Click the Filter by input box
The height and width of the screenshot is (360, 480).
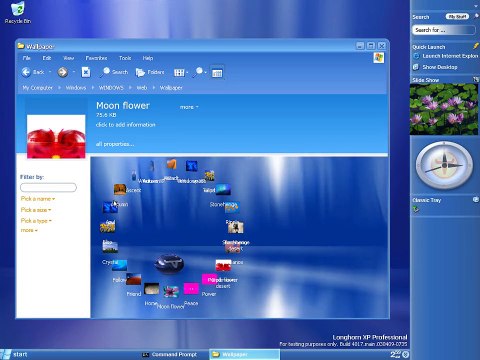[48, 187]
